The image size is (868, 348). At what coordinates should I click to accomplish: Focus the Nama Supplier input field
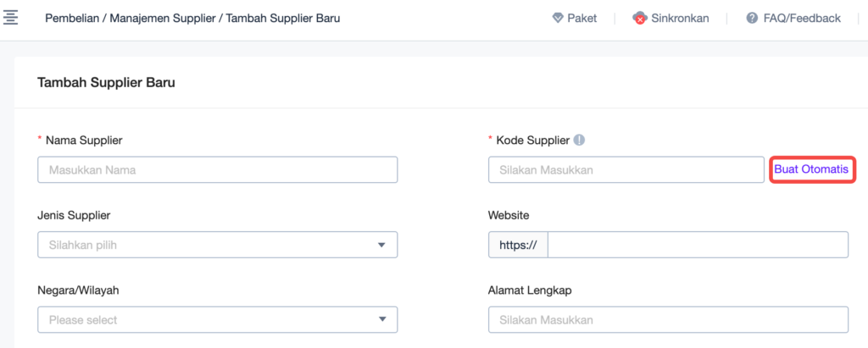218,170
